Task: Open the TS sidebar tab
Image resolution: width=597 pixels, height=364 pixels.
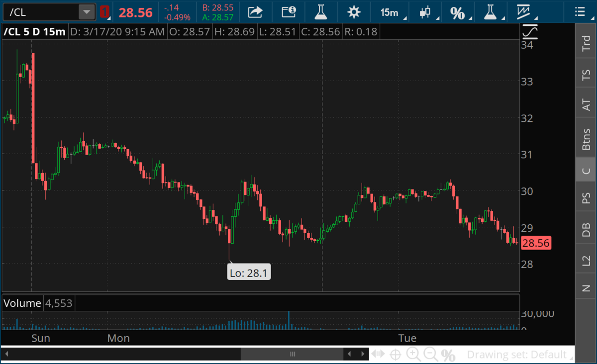Action: click(586, 75)
